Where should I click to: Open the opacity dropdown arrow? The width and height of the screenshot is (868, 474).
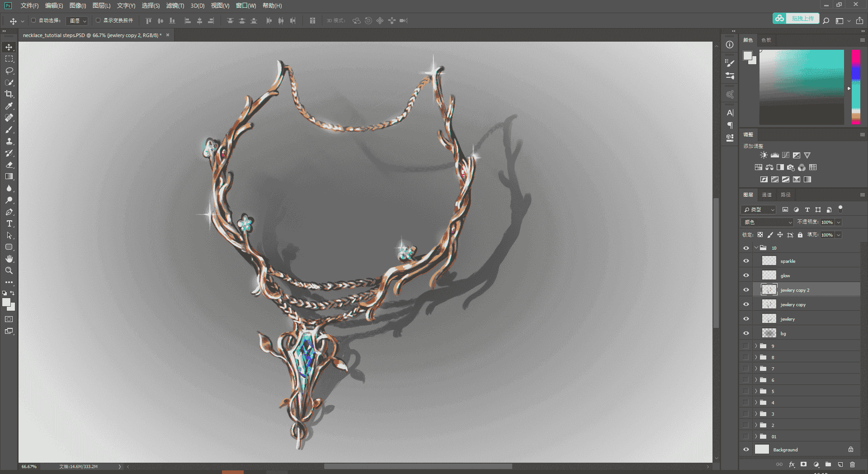[x=839, y=222]
